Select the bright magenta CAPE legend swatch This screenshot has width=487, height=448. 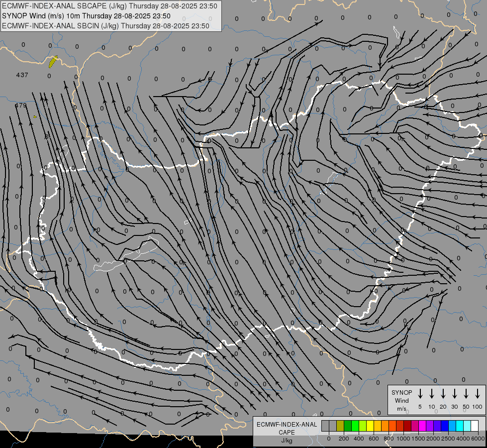pyautogui.click(x=422, y=426)
